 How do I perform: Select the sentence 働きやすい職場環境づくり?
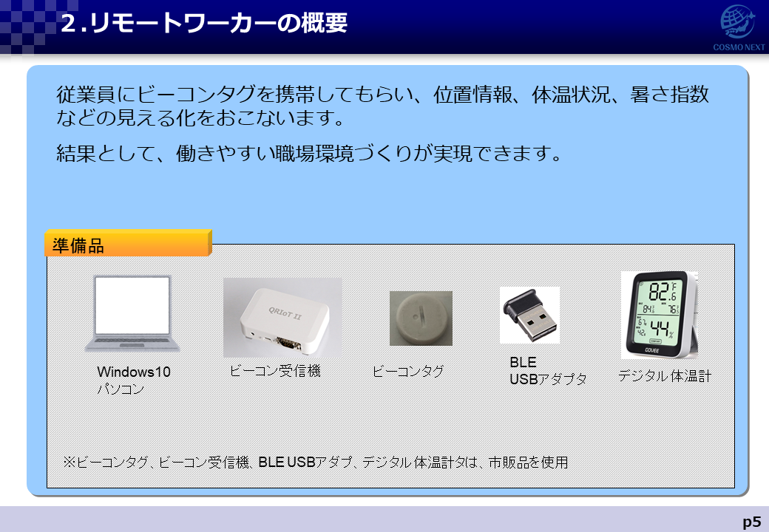(309, 154)
